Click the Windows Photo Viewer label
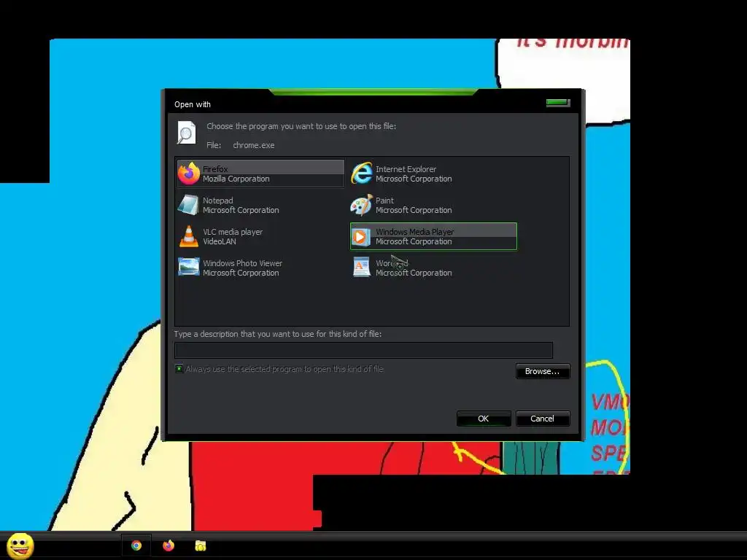The height and width of the screenshot is (560, 747). point(242,263)
